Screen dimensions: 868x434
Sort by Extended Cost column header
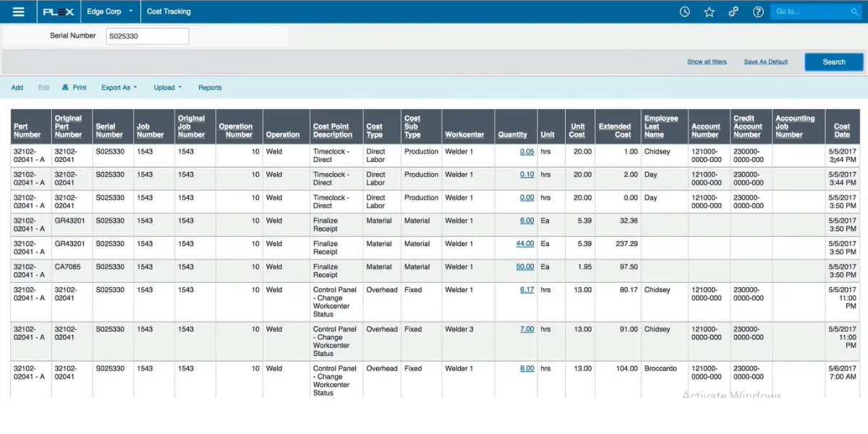[x=614, y=130]
